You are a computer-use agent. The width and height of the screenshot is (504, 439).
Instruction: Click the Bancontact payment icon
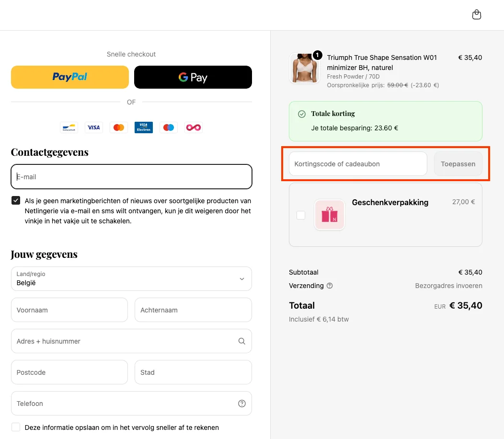tap(69, 127)
